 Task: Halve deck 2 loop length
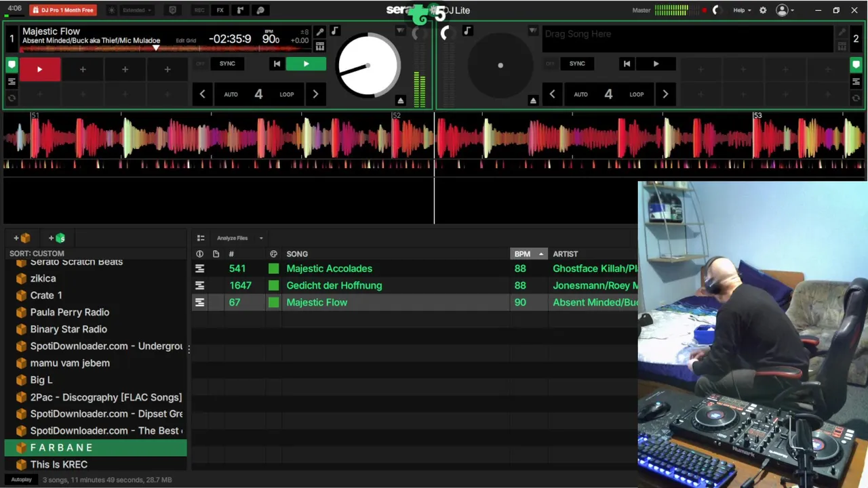[552, 94]
